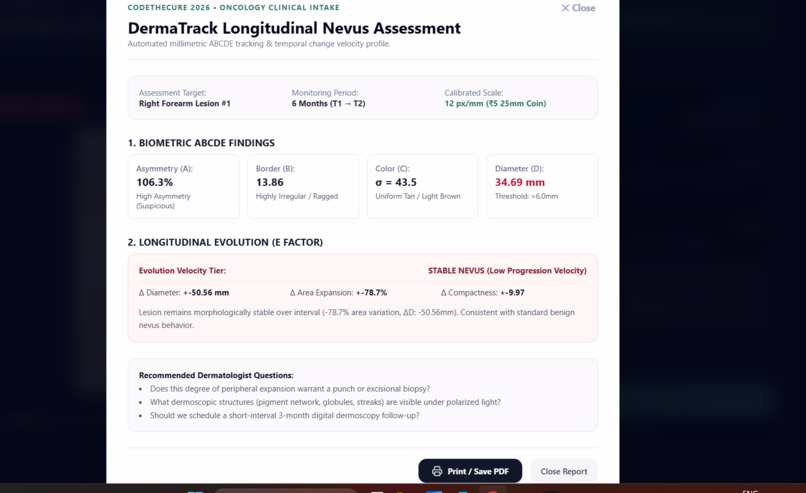Click the question about 3-month digital dermoscopy follow-up
The image size is (806, 493).
click(x=284, y=415)
